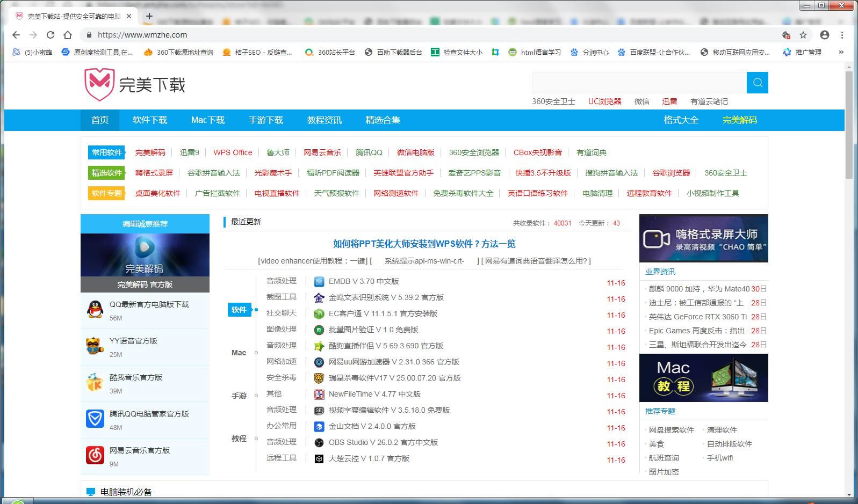Click the 金鸣文表识别系统 icon
Viewport: 858px width, 504px height.
coord(319,298)
